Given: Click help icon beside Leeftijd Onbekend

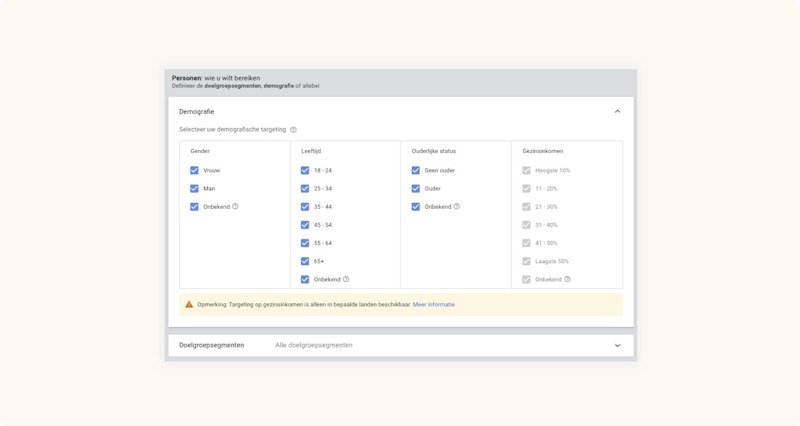Looking at the screenshot, I should tap(346, 279).
